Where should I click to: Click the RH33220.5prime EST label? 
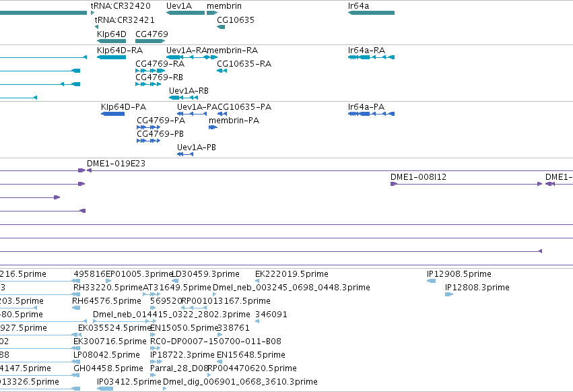pyautogui.click(x=108, y=288)
